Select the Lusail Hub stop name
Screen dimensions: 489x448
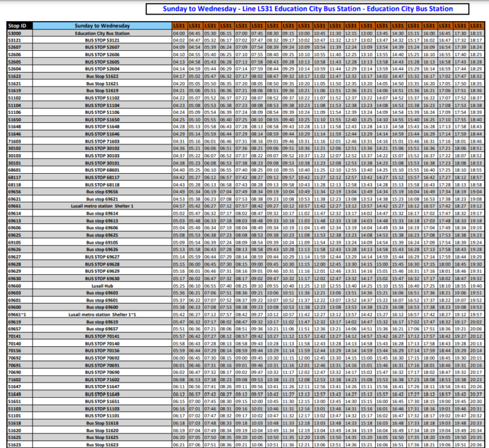102,286
